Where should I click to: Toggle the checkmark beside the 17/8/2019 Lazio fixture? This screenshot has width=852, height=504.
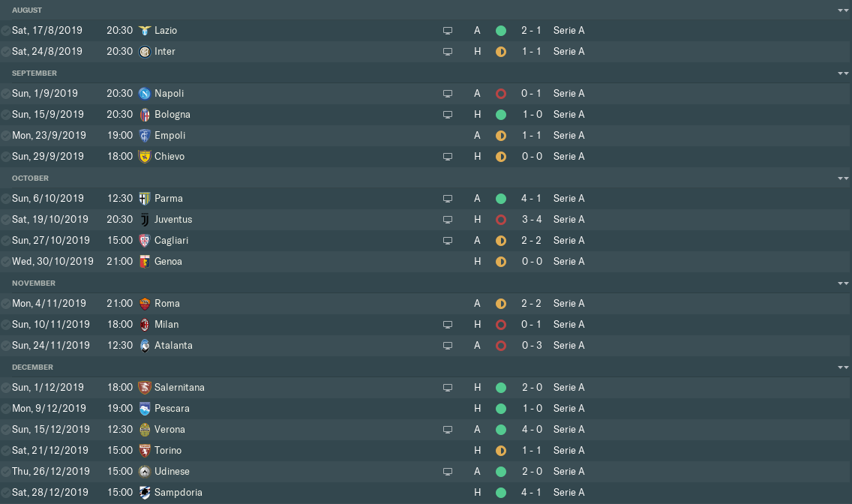pos(6,31)
